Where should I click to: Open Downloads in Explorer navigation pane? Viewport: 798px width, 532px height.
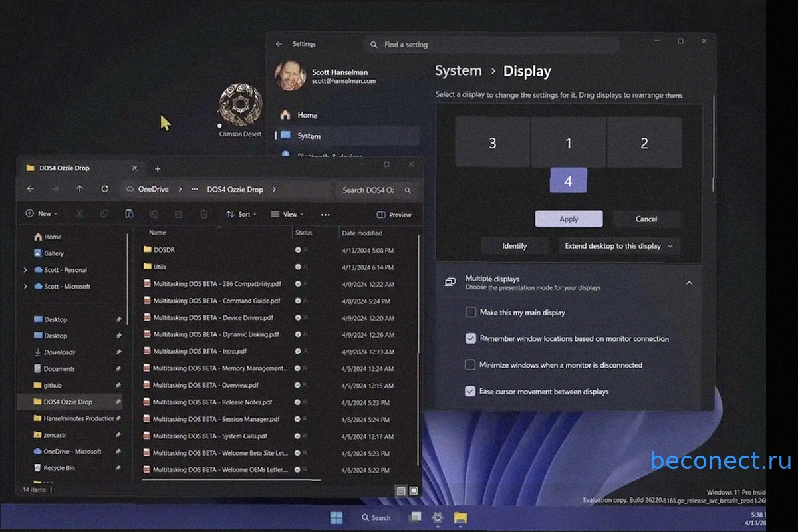point(59,352)
